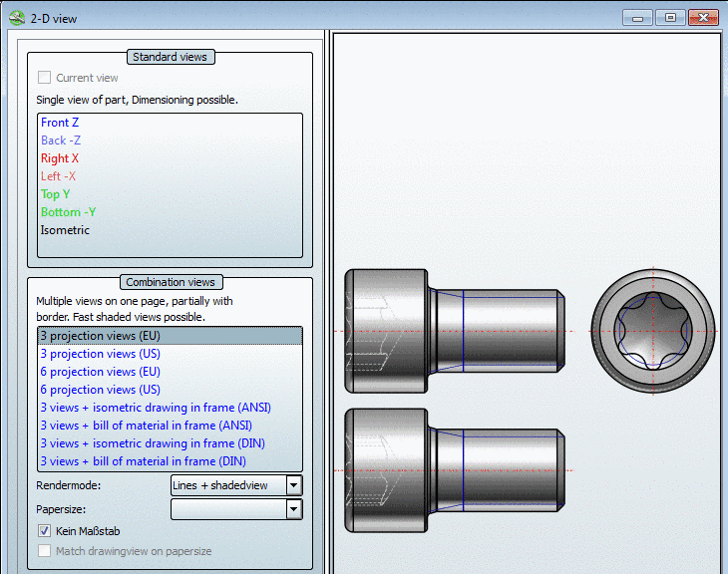The width and height of the screenshot is (728, 574).
Task: Click the upper side-view screw drawing
Action: pyautogui.click(x=455, y=330)
